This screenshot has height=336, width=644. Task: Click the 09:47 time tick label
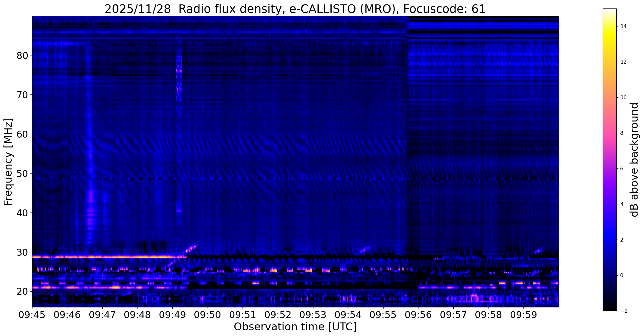102,315
